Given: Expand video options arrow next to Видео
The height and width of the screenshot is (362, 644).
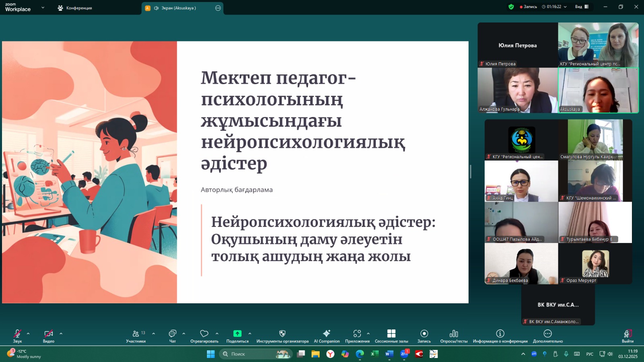Looking at the screenshot, I should coord(61,333).
